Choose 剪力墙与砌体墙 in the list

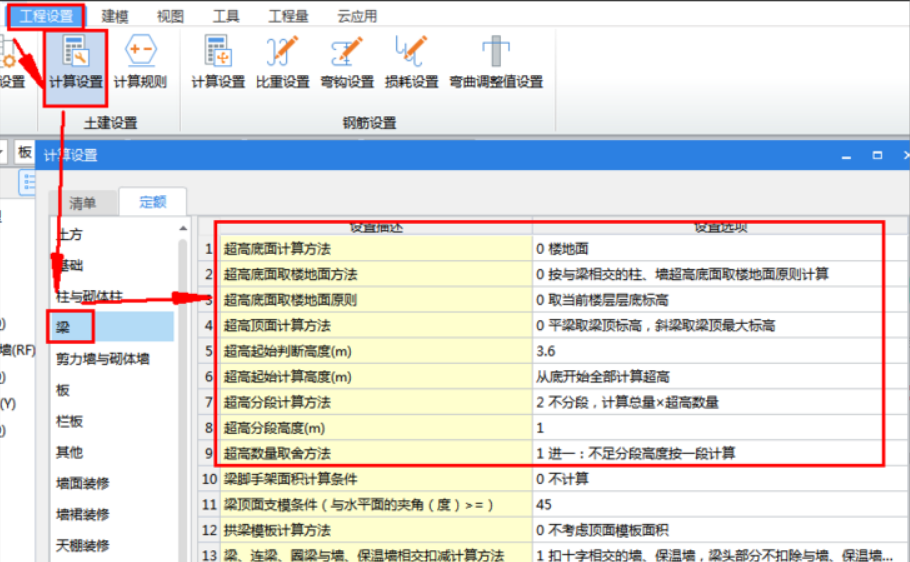[102, 358]
